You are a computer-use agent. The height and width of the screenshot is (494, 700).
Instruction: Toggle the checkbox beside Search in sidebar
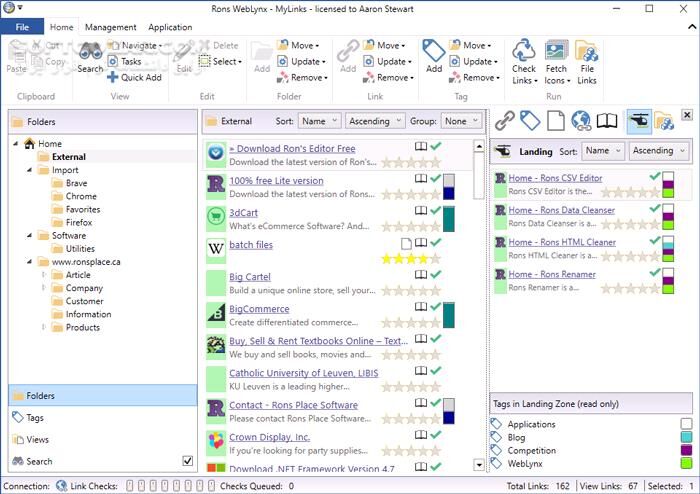pos(187,461)
